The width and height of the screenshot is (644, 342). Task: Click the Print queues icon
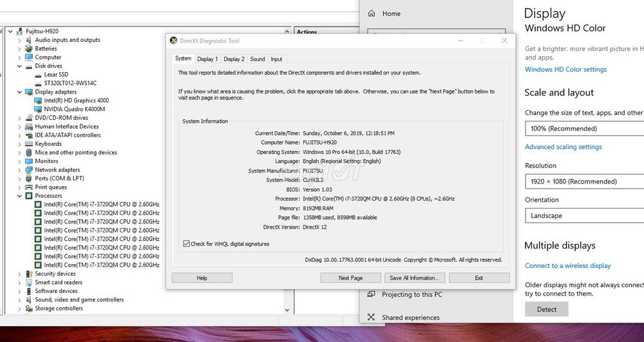(29, 187)
